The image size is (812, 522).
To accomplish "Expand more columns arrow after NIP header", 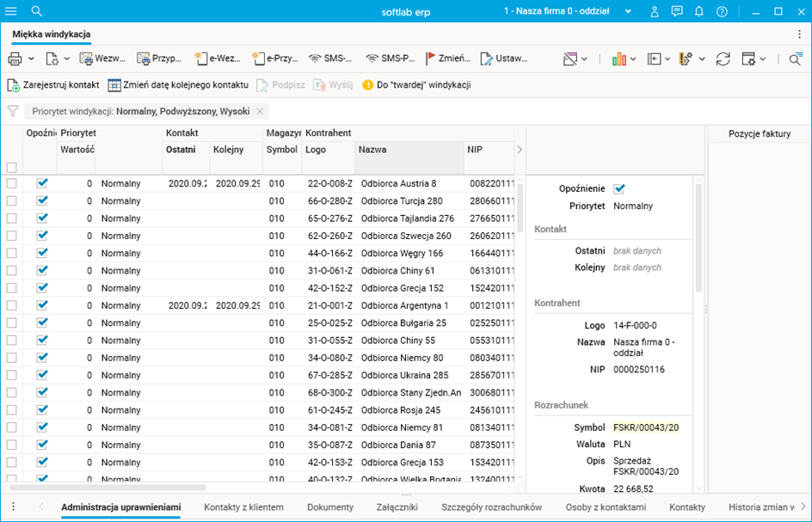I will 519,150.
